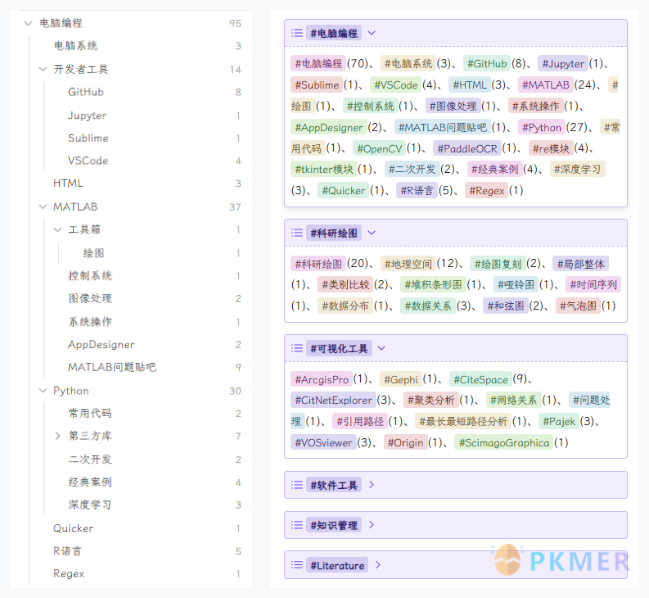Collapse the 电脑编程 tree node arrow
Viewport: 649px width, 598px height.
point(28,23)
